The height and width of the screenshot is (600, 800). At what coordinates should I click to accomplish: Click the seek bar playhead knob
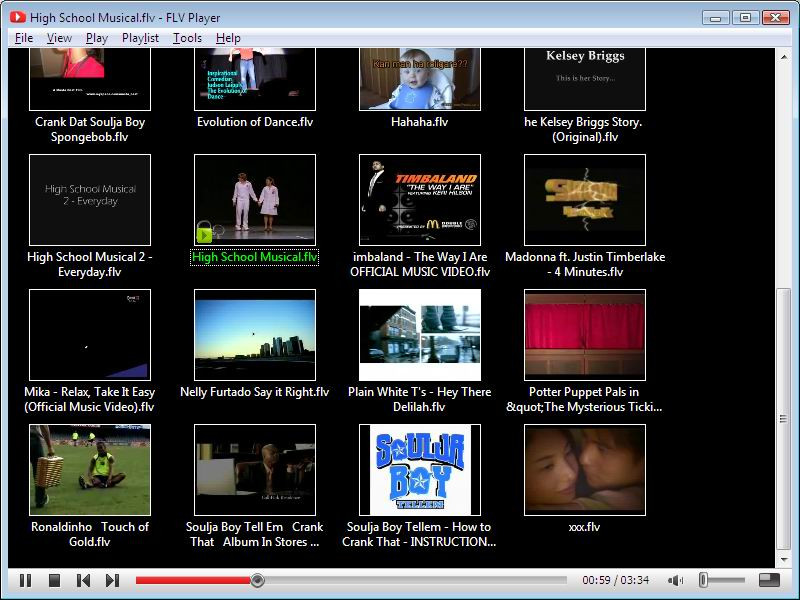point(257,580)
